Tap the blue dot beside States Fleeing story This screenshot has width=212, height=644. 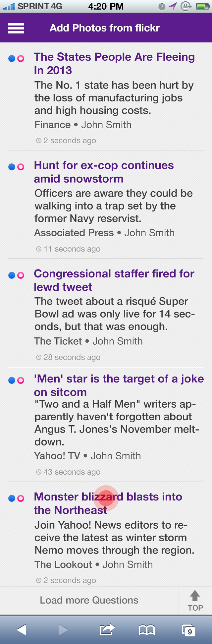(12, 59)
